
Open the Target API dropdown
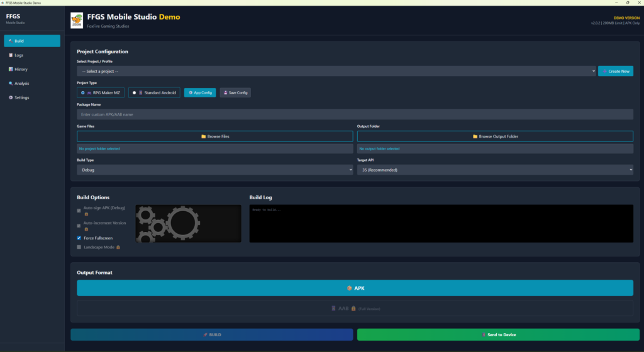coord(494,170)
